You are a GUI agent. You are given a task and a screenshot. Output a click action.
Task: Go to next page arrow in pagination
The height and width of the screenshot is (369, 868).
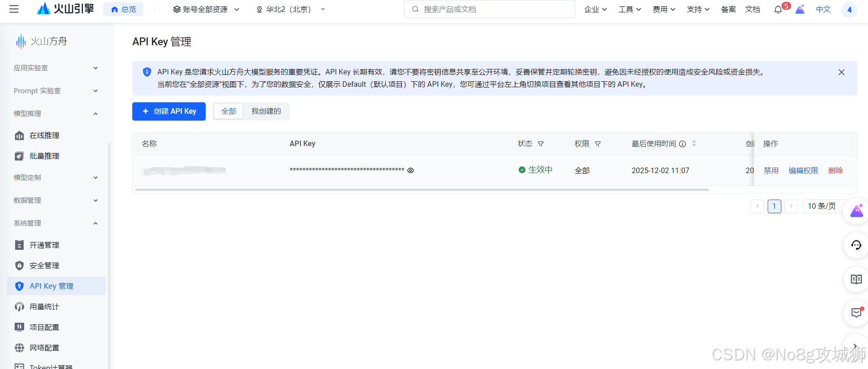click(x=791, y=206)
